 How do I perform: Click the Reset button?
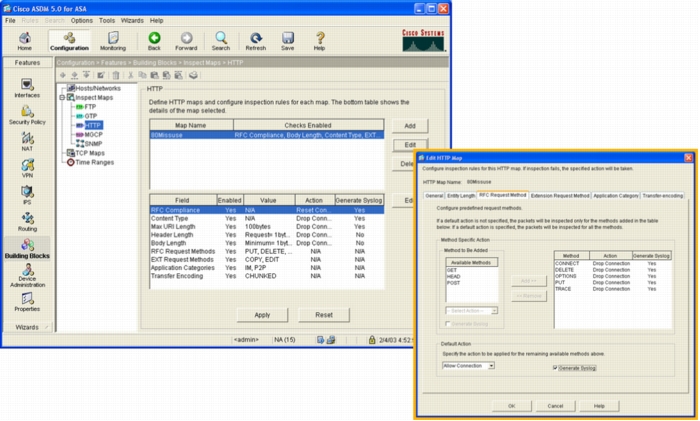[324, 315]
